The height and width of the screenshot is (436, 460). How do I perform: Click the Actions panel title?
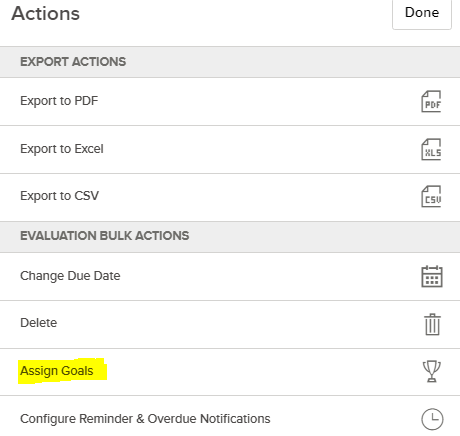[45, 14]
